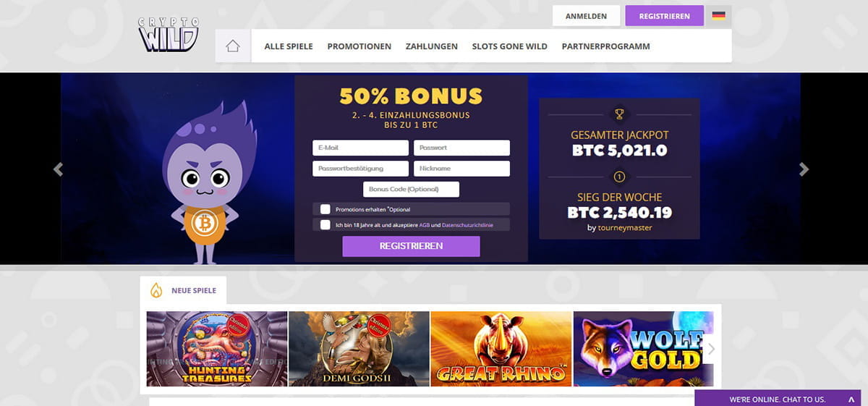
Task: Go to previous banner slide arrow
Action: pos(58,169)
